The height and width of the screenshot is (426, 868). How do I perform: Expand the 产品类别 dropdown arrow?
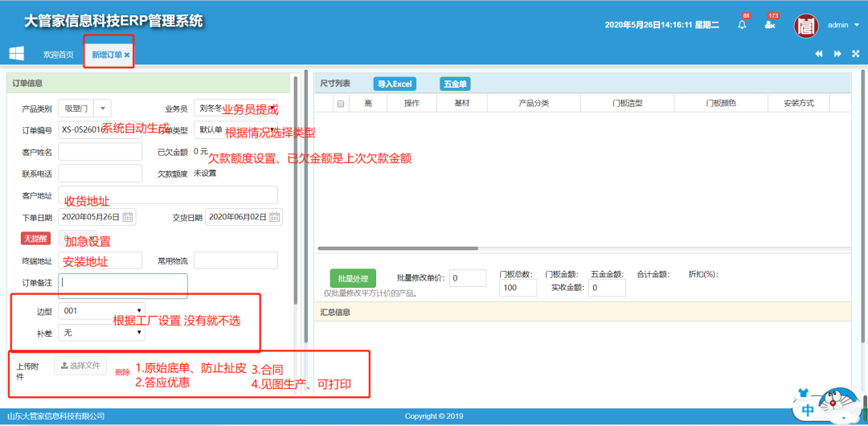(104, 109)
